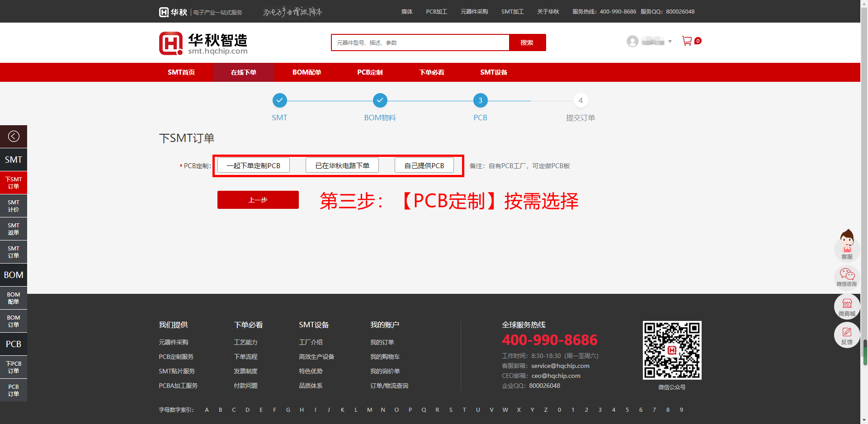Viewport: 868px width, 424px height.
Task: Pick the 自己提供PCB option
Action: click(424, 165)
